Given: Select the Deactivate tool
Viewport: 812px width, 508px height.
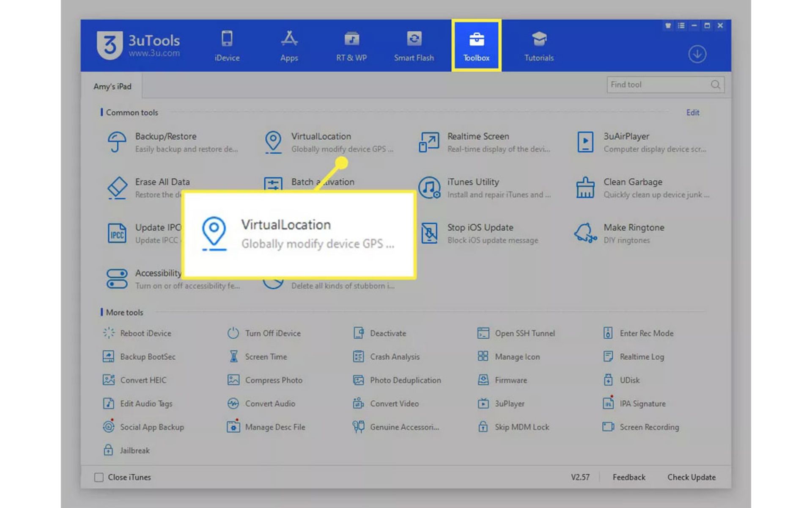Looking at the screenshot, I should pyautogui.click(x=379, y=333).
